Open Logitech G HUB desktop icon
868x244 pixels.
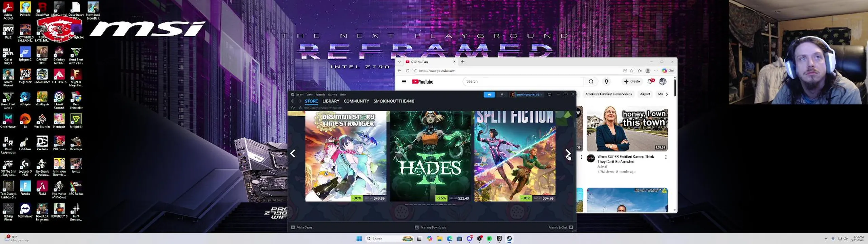pos(25,168)
